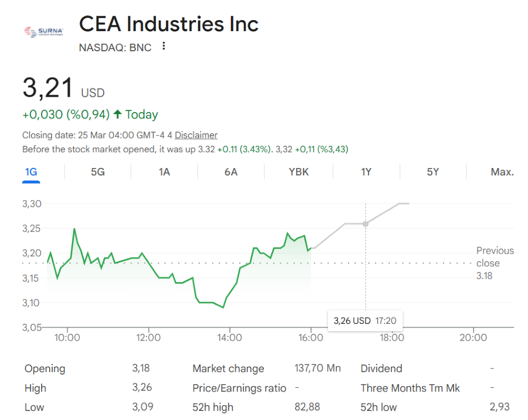Screen dimensions: 528x420
Task: Click the CEA Industries Inc title
Action: 168,24
